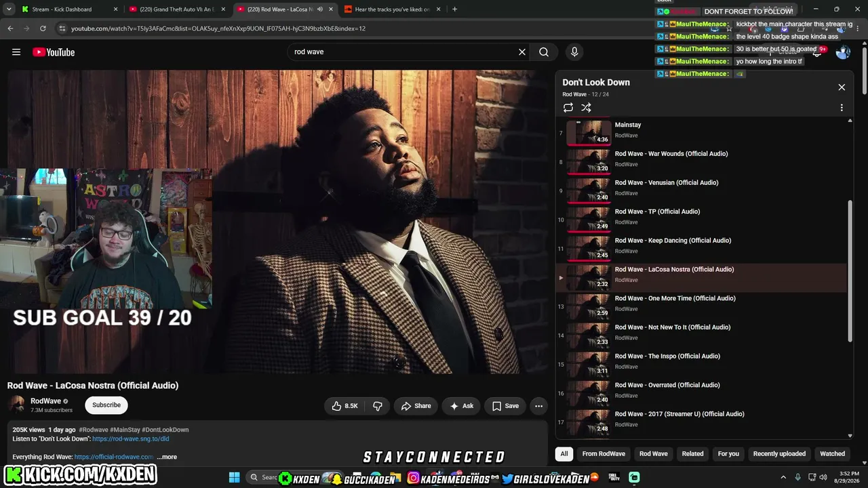Switch to 'Hear the tracks you've liked' tab
The image size is (868, 488).
(x=393, y=9)
